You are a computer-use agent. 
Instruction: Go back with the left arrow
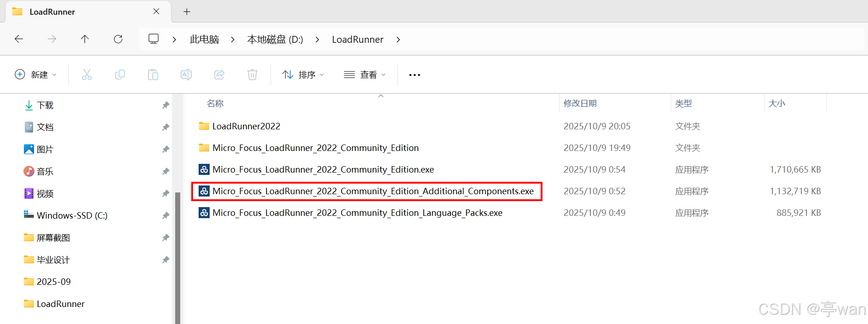click(19, 39)
